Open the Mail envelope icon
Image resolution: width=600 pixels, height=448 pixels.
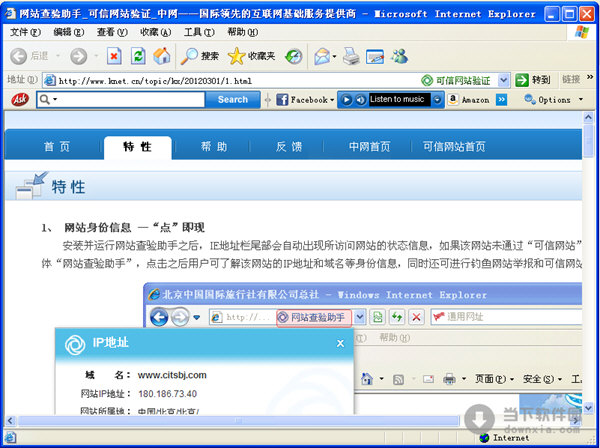pyautogui.click(x=322, y=57)
